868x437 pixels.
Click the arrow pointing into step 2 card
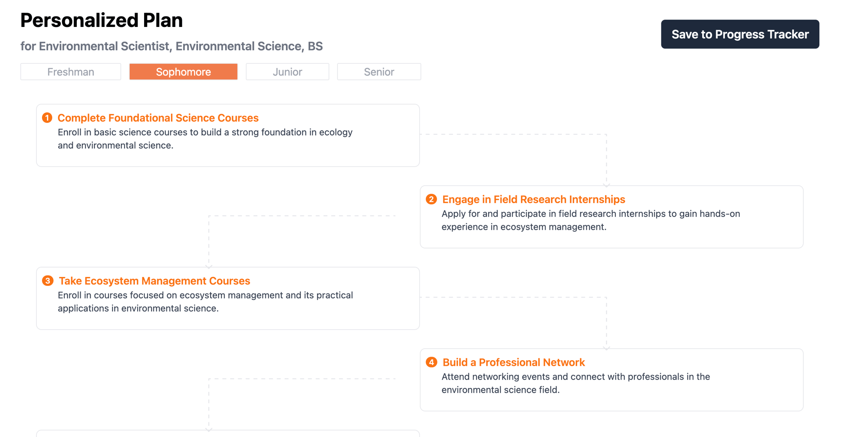click(606, 185)
